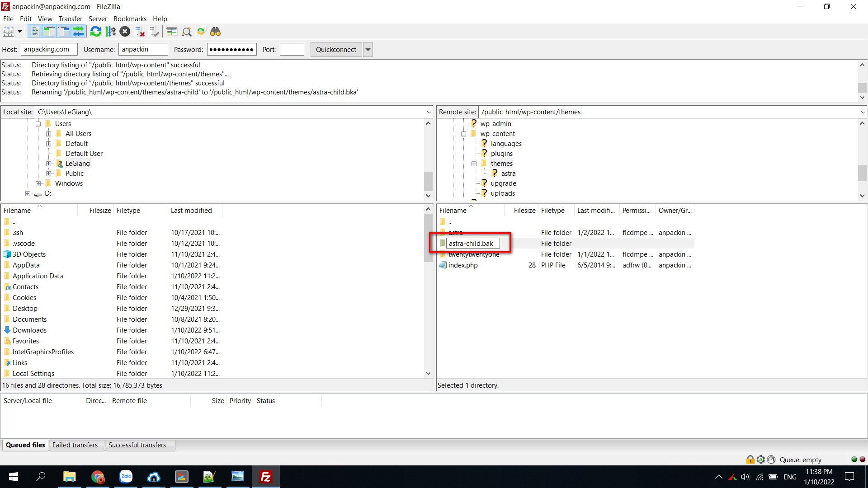The width and height of the screenshot is (868, 488).
Task: Open File Explorer from the taskbar
Action: (x=69, y=477)
